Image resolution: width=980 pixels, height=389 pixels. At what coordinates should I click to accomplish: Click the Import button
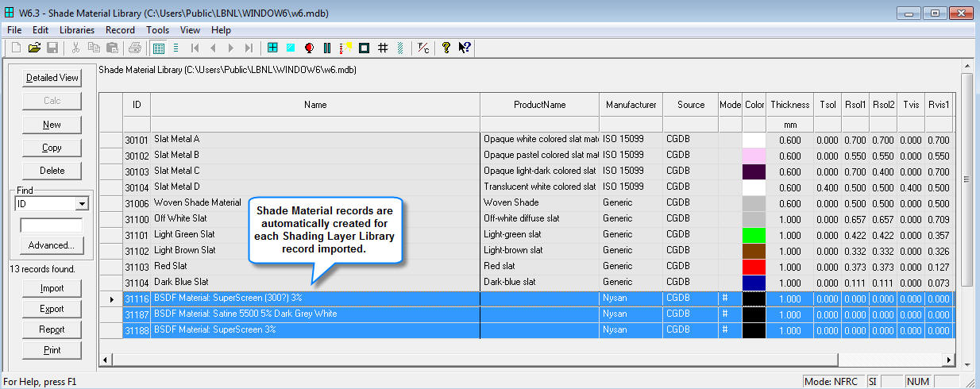click(52, 288)
